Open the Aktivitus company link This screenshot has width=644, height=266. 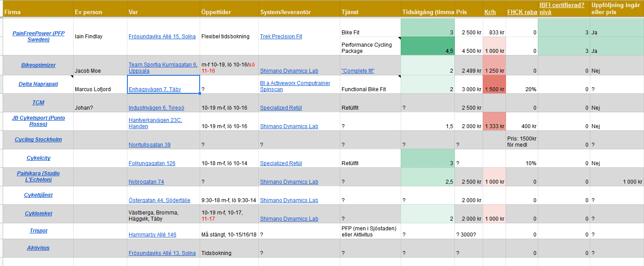[x=38, y=248]
